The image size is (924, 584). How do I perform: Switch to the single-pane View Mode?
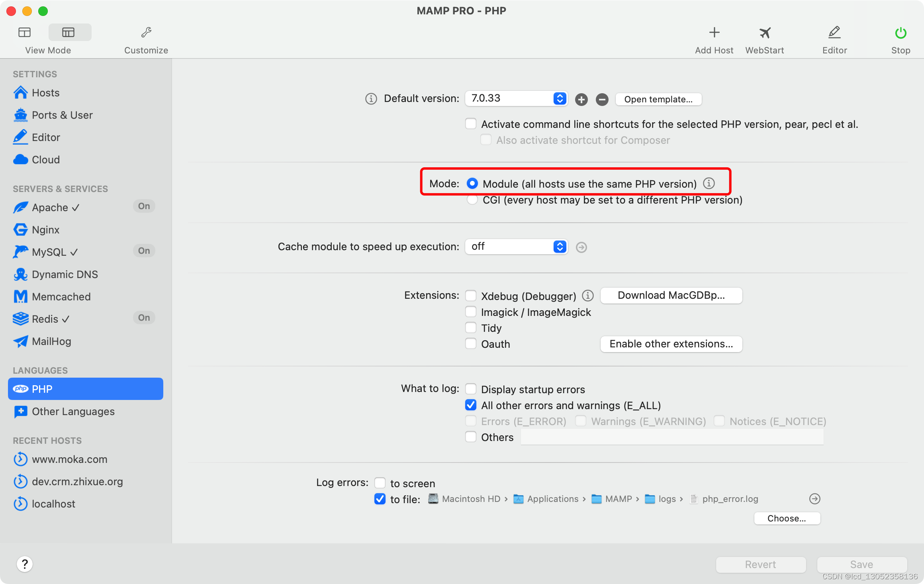point(25,32)
